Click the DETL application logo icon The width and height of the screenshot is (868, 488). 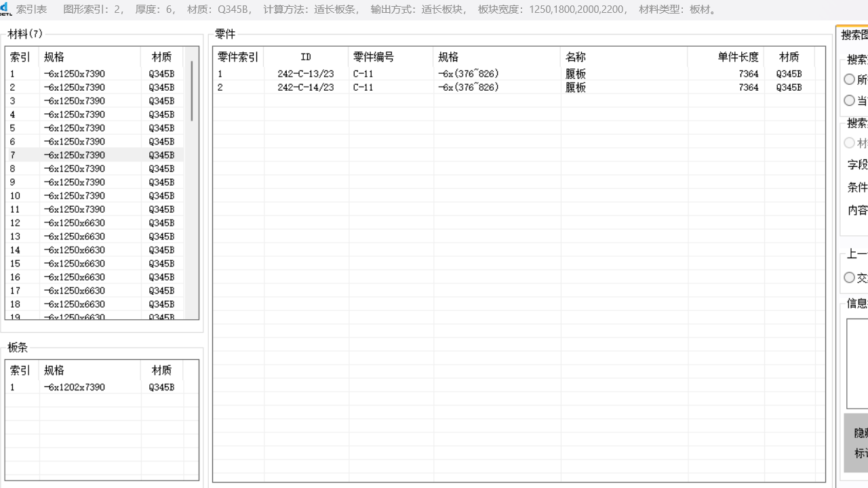pos(6,9)
